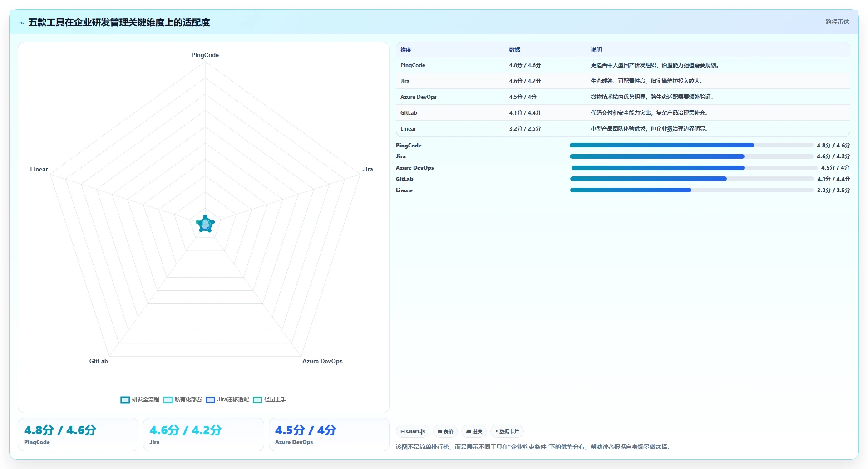
Task: Open the Jira score card
Action: pos(203,435)
